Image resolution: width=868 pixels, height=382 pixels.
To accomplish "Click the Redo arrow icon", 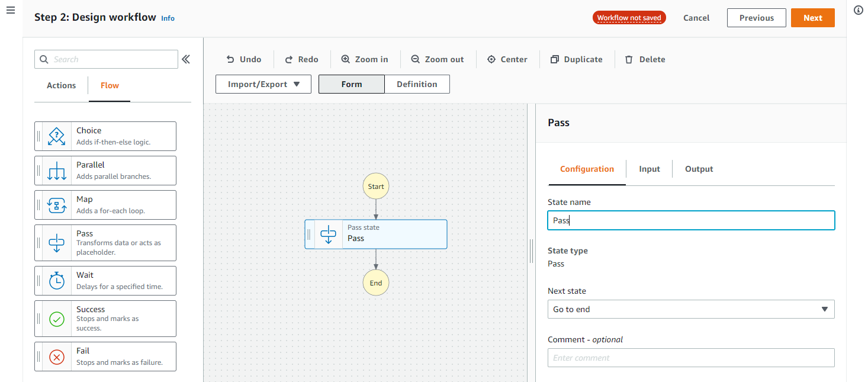I will (x=289, y=59).
